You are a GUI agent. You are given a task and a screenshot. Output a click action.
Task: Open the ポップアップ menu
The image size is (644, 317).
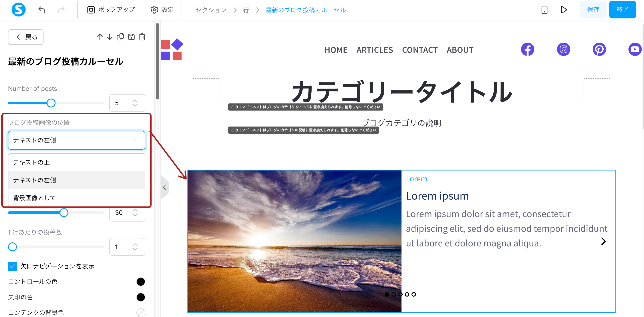click(111, 10)
